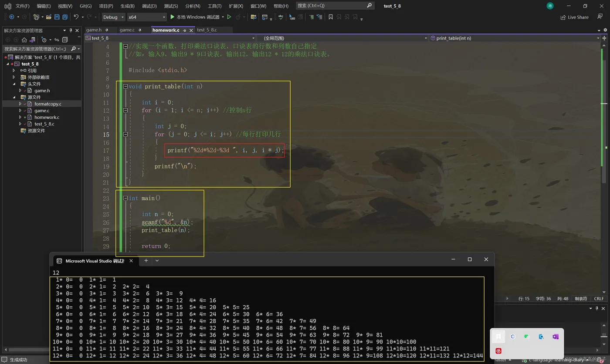Screen dimensions: 610x364
Task: Click pin icon of Solution Explorer panel
Action: point(71,30)
